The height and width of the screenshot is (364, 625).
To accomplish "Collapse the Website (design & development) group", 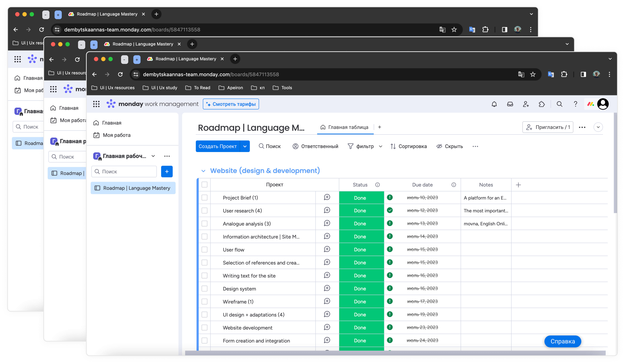I will point(203,171).
